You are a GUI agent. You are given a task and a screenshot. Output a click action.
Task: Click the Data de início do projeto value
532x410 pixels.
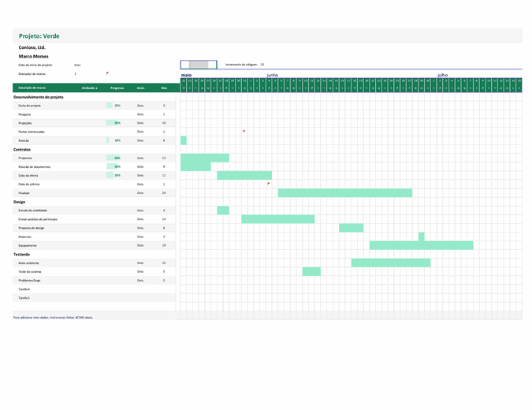[x=77, y=65]
